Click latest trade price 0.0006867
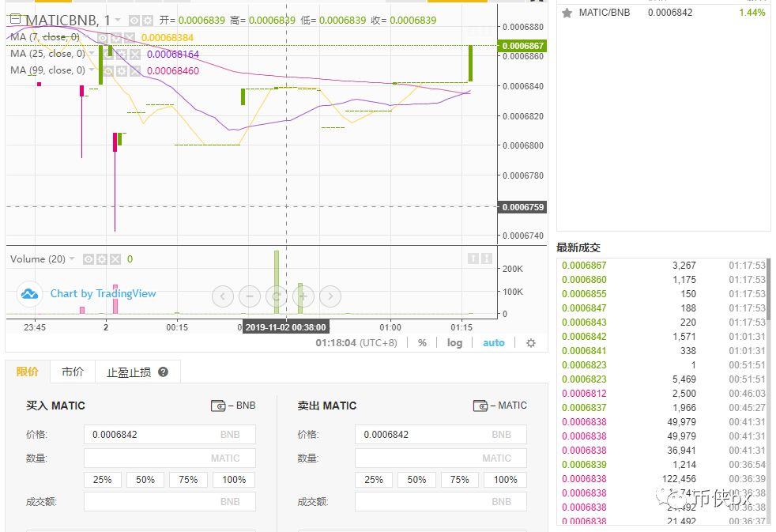 pyautogui.click(x=584, y=266)
